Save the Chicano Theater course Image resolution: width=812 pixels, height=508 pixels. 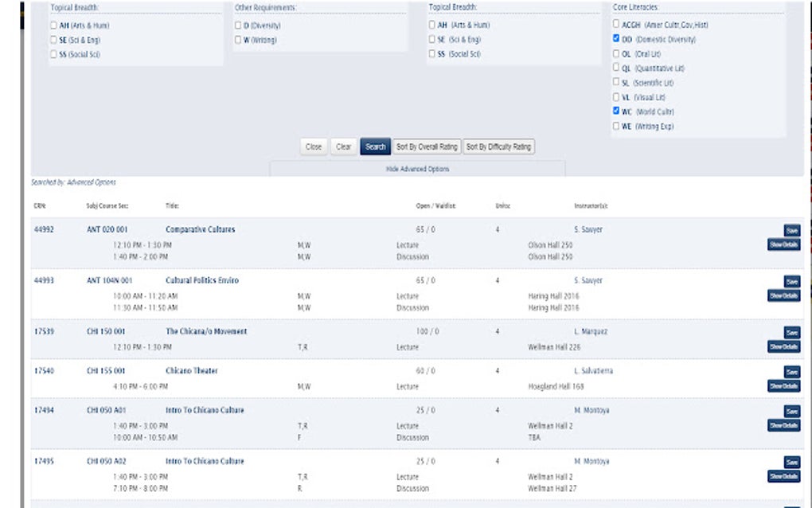pyautogui.click(x=792, y=372)
